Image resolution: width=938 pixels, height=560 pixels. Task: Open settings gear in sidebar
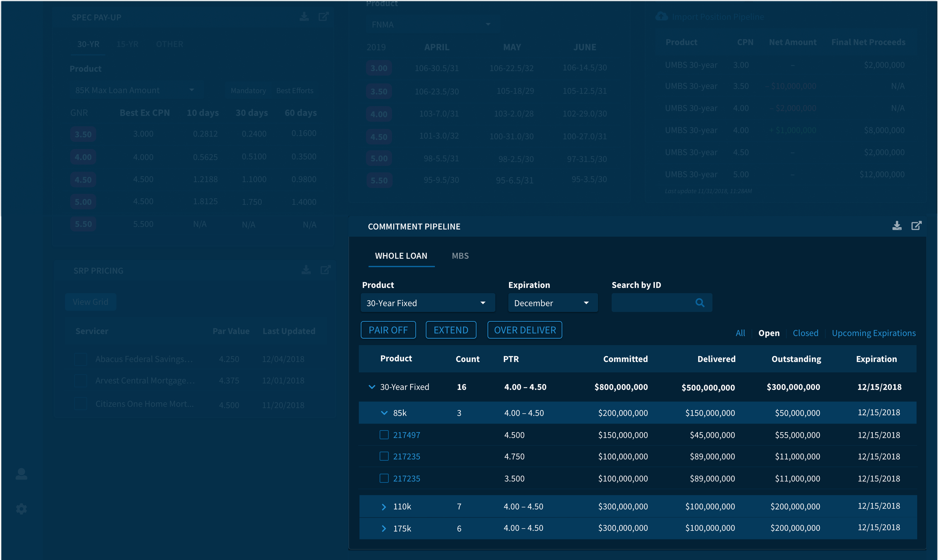[21, 509]
